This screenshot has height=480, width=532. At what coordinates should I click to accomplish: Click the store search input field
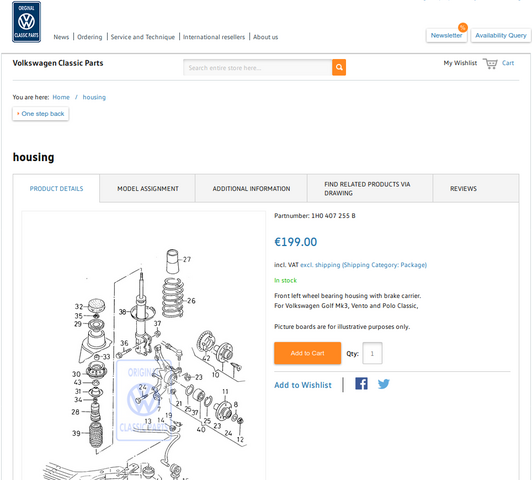point(258,68)
